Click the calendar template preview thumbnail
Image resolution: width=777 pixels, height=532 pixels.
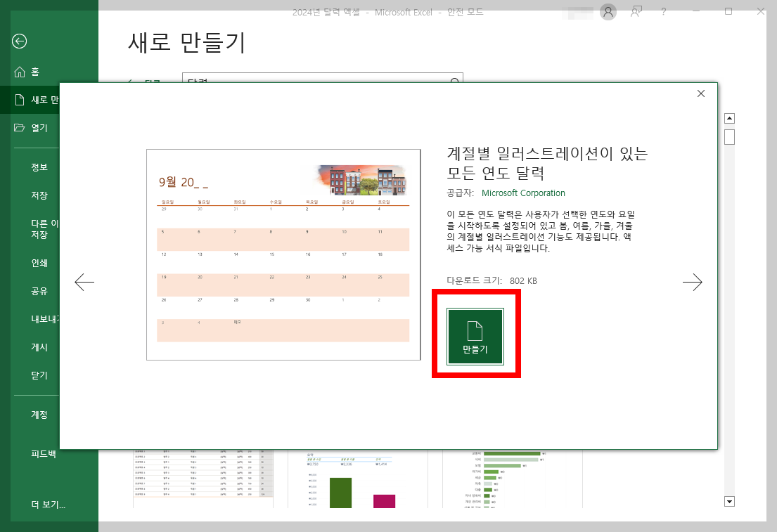(283, 257)
